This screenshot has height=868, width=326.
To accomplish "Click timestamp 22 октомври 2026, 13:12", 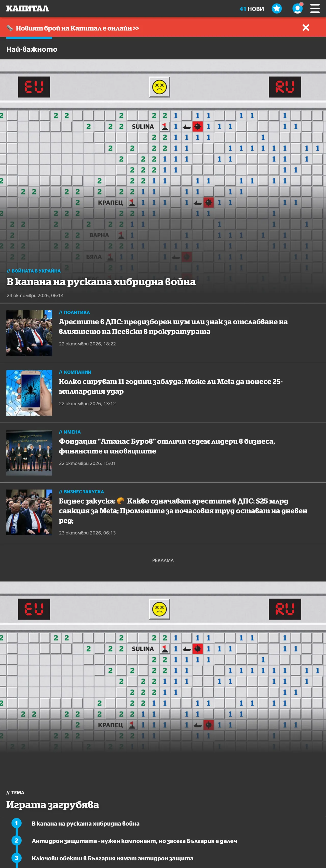I will tap(87, 403).
